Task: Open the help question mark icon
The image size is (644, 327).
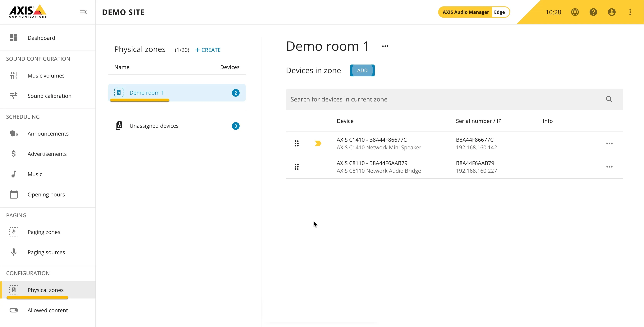Action: coord(593,12)
